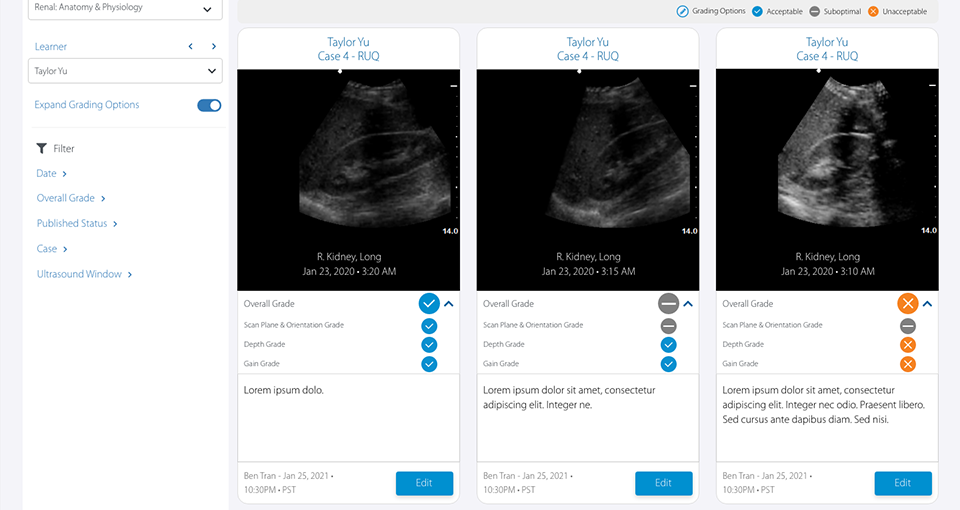Open the Renal: Anatomy & Physiology dropdown
The width and height of the screenshot is (960, 510).
point(125,9)
